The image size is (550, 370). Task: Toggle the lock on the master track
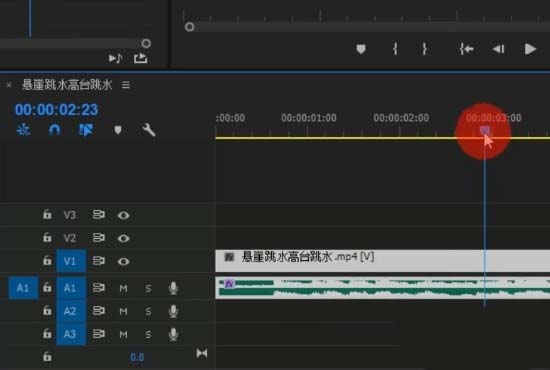(47, 357)
